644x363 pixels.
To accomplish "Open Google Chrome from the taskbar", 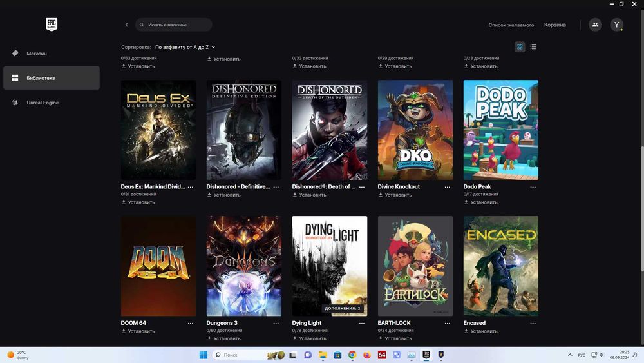I will [x=352, y=355].
